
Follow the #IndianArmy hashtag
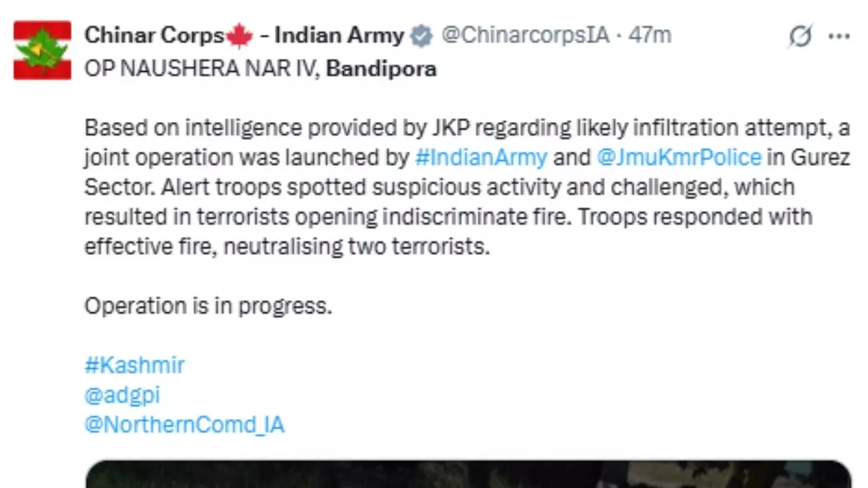click(x=481, y=157)
